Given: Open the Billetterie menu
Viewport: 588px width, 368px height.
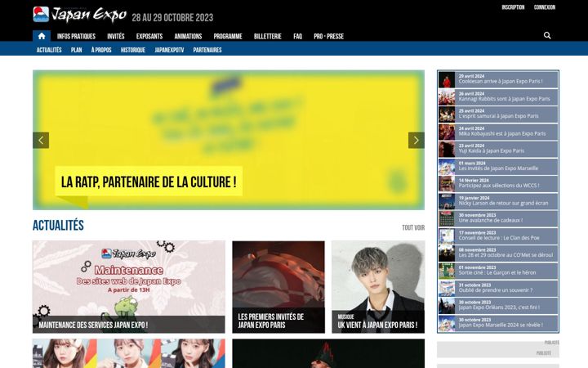Looking at the screenshot, I should 267,37.
